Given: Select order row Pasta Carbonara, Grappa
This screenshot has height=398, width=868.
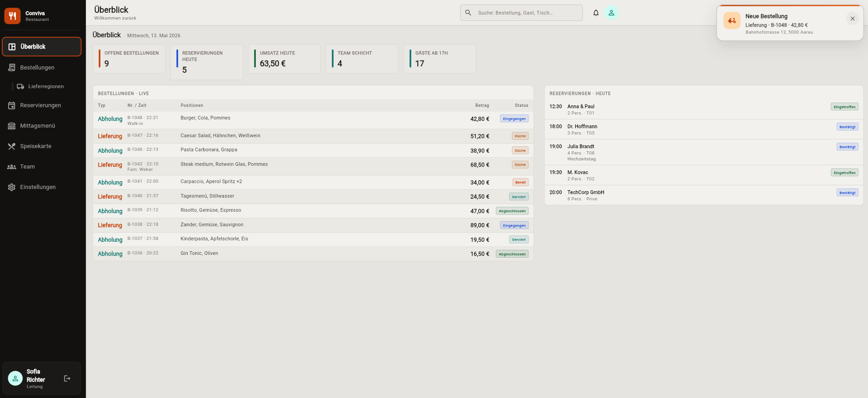Looking at the screenshot, I should click(313, 150).
